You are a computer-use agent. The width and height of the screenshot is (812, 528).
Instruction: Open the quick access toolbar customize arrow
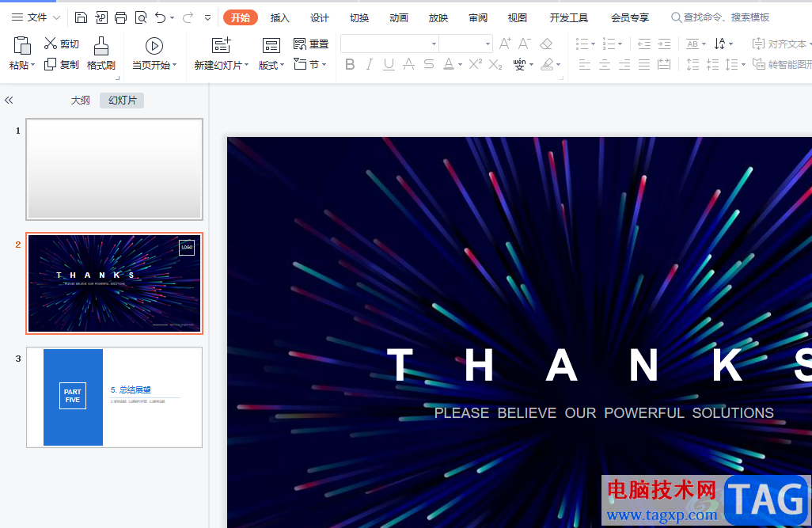(207, 17)
